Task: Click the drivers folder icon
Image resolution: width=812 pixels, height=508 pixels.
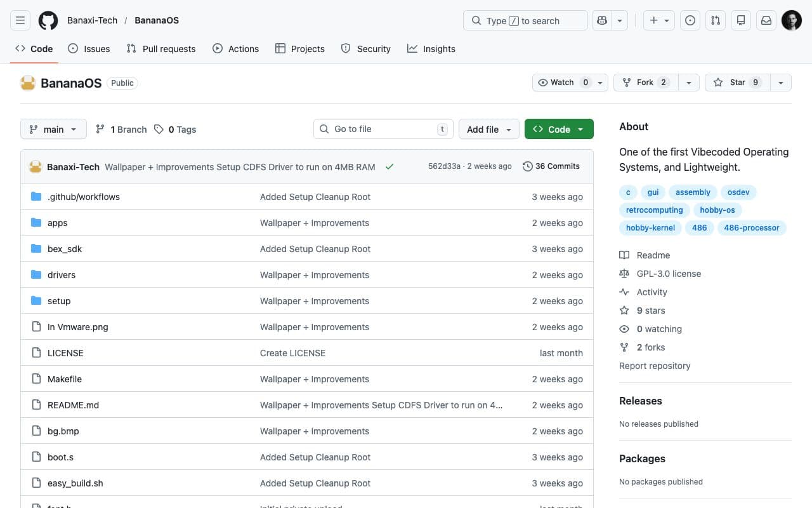Action: (x=36, y=274)
